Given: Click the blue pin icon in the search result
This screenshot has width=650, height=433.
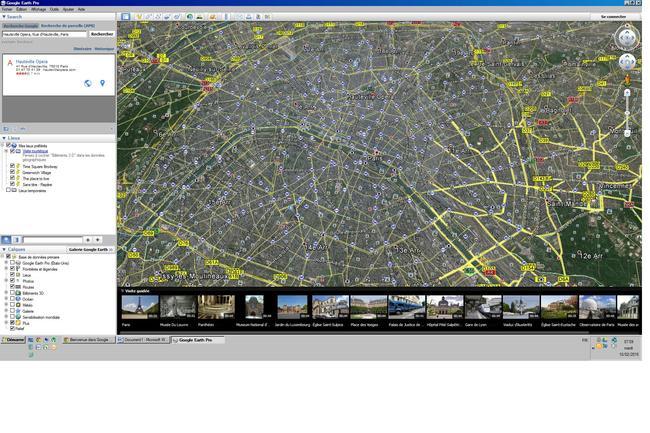Looking at the screenshot, I should tap(102, 83).
